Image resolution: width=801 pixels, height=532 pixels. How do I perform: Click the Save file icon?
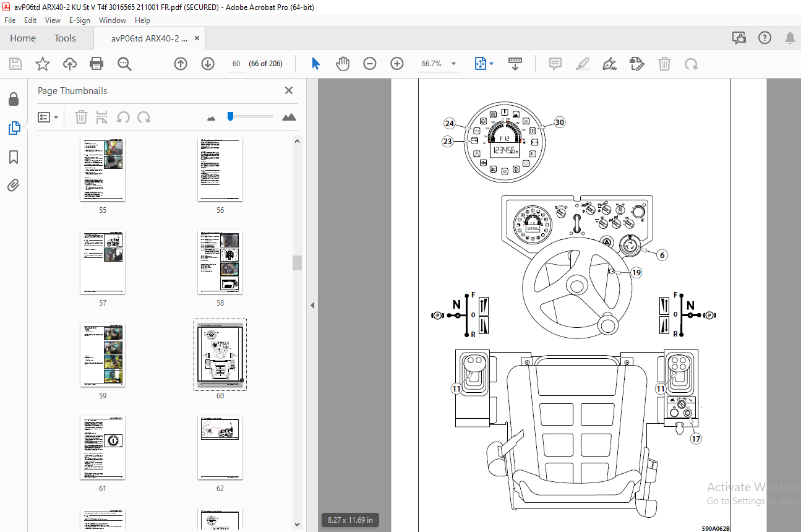tap(15, 64)
